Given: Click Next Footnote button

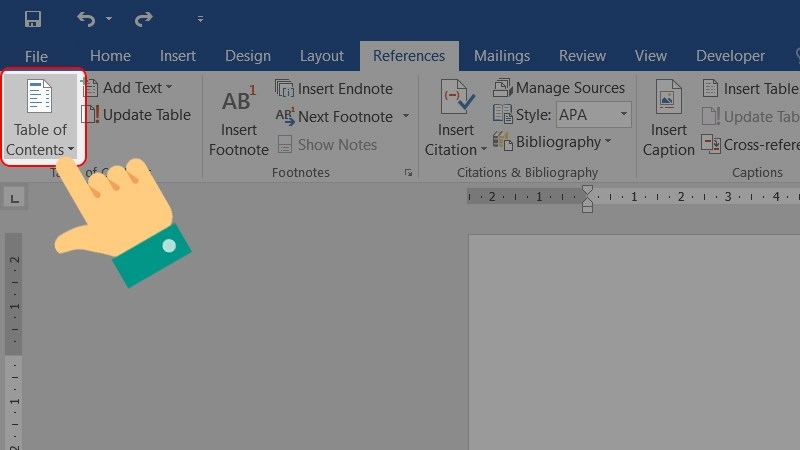Looking at the screenshot, I should click(x=335, y=116).
